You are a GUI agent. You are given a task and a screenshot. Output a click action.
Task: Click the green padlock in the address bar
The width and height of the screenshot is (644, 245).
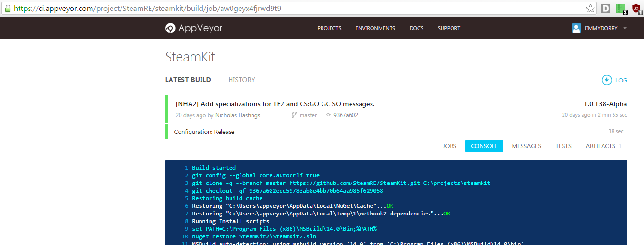point(7,8)
